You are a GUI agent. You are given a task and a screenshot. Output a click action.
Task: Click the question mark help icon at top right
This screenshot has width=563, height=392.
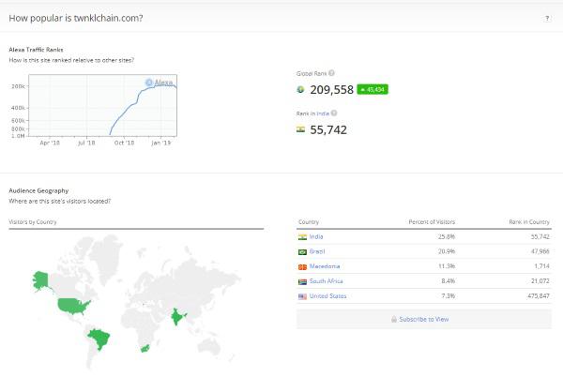(x=547, y=19)
